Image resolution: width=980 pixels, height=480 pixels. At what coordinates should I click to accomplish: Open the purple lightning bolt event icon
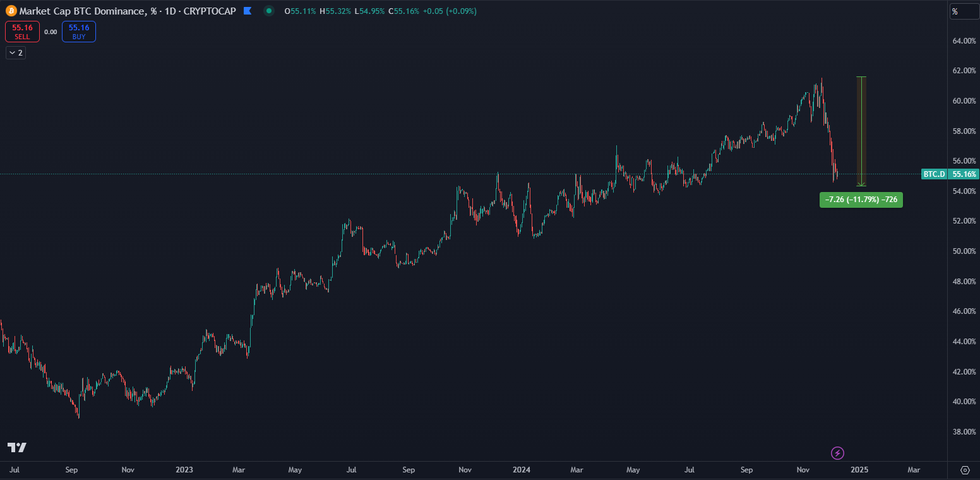point(837,453)
